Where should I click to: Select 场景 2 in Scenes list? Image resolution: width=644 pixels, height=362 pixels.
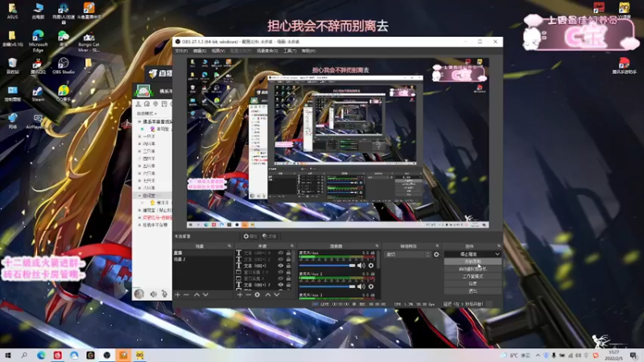(203, 259)
